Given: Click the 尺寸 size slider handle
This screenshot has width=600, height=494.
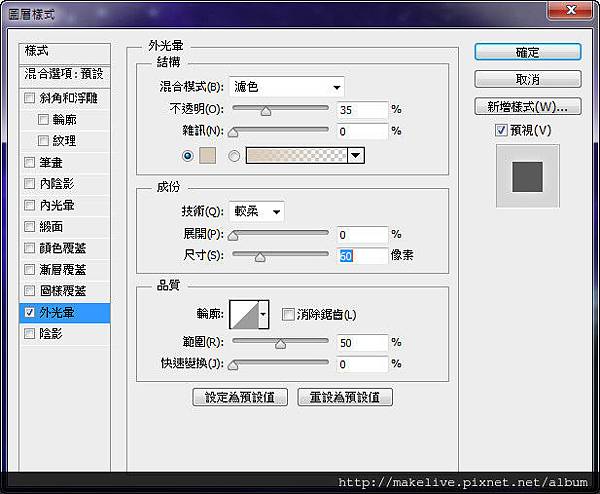Looking at the screenshot, I should 260,257.
